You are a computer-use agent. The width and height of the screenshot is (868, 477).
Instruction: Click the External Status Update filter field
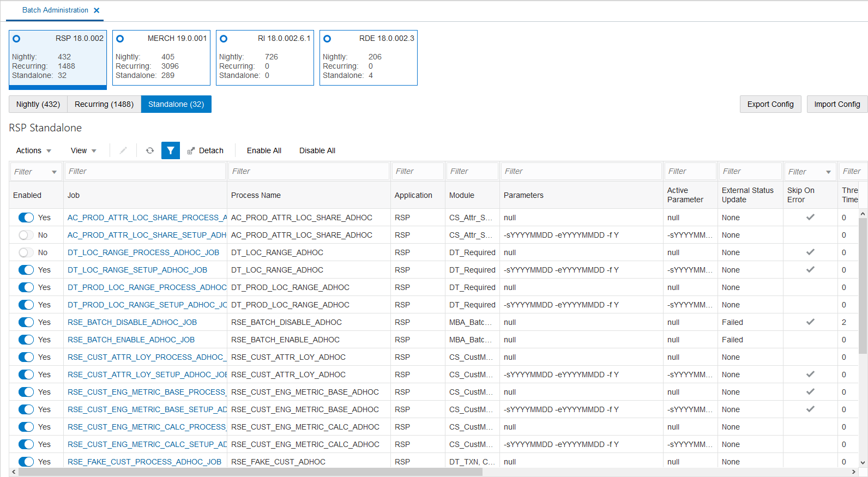coord(750,171)
